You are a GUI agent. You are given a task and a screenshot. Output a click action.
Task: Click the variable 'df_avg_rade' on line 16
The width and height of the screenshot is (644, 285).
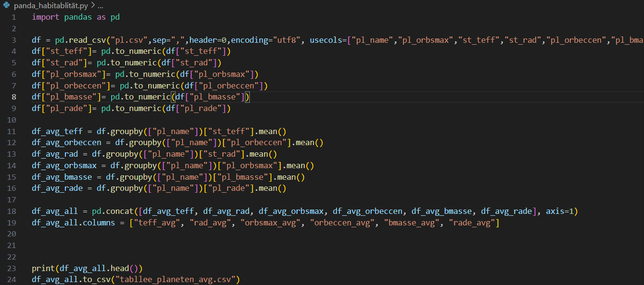tap(57, 188)
